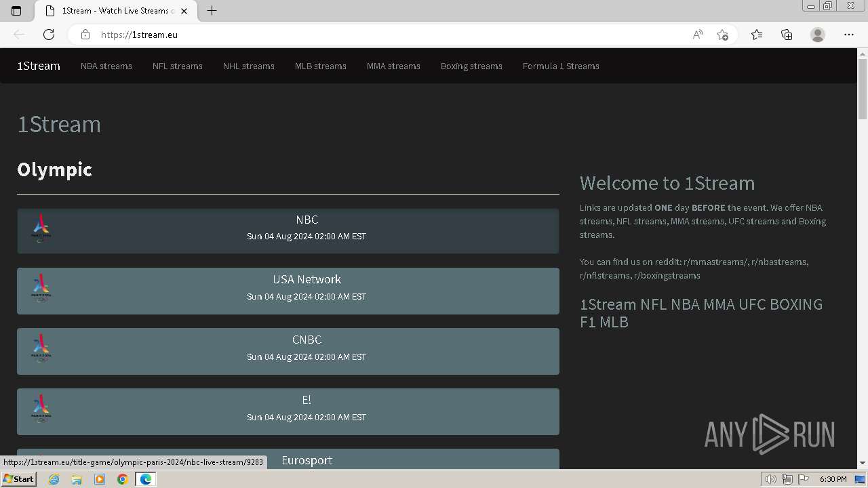868x488 pixels.
Task: Open the volume speaker tray icon
Action: click(771, 479)
